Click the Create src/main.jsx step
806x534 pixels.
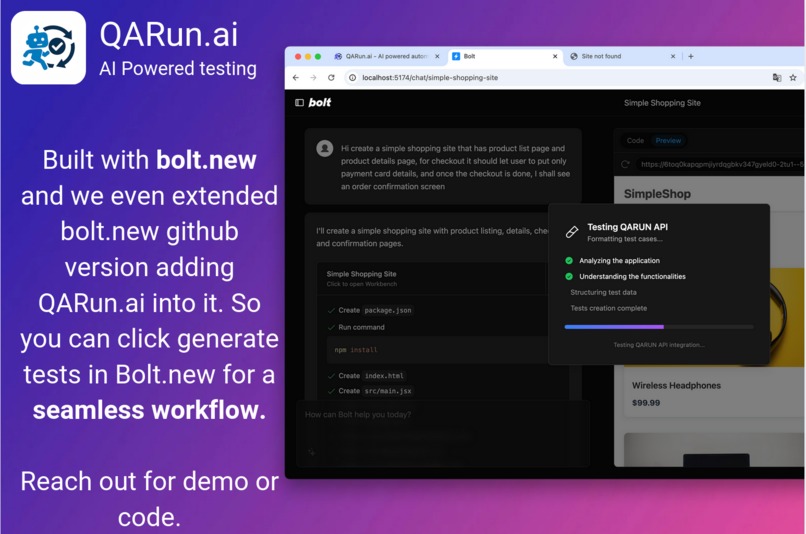370,391
